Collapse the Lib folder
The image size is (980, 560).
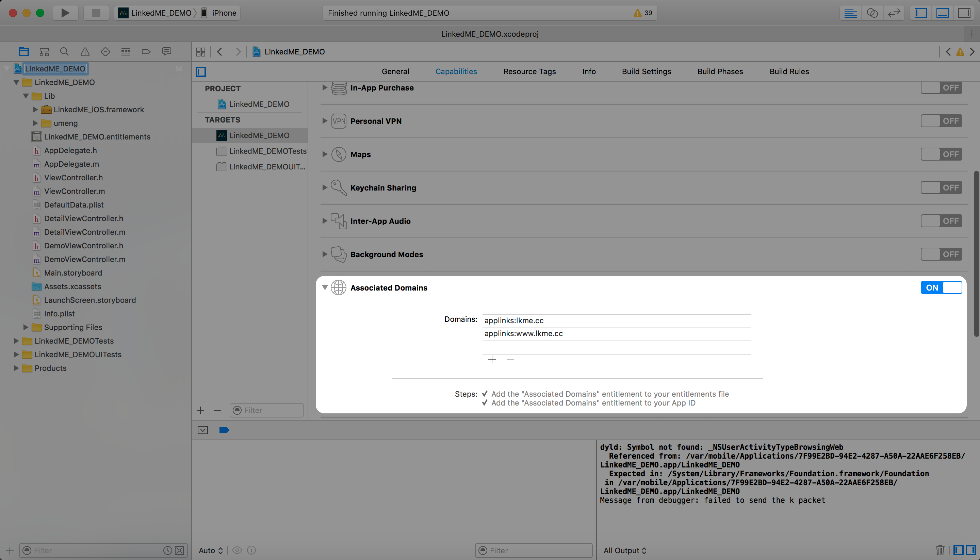click(26, 96)
